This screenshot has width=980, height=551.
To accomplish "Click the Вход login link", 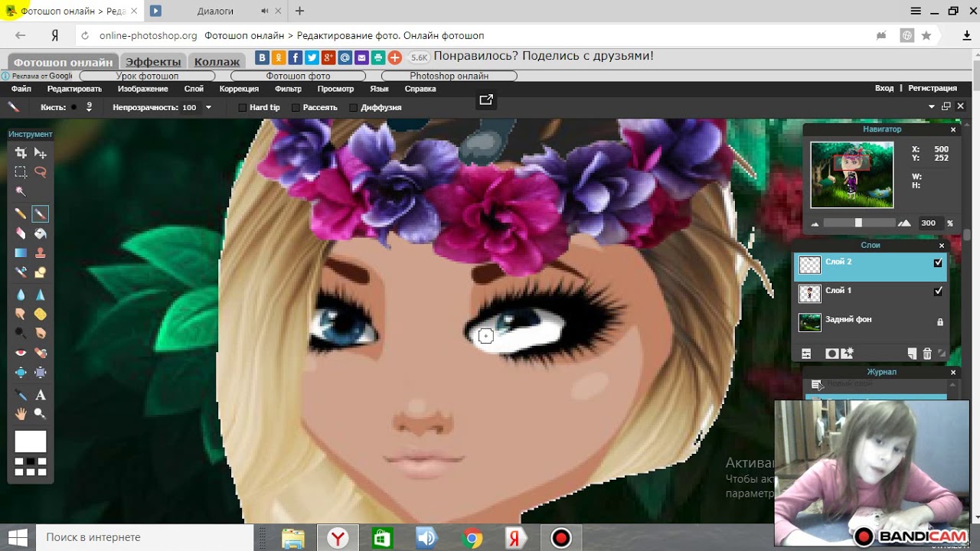I will (x=884, y=88).
